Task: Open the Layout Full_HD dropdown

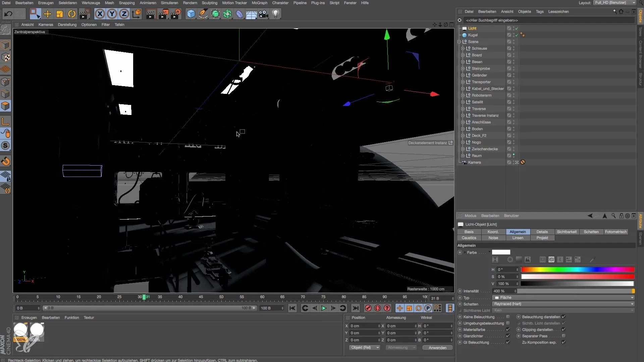Action: (x=614, y=3)
